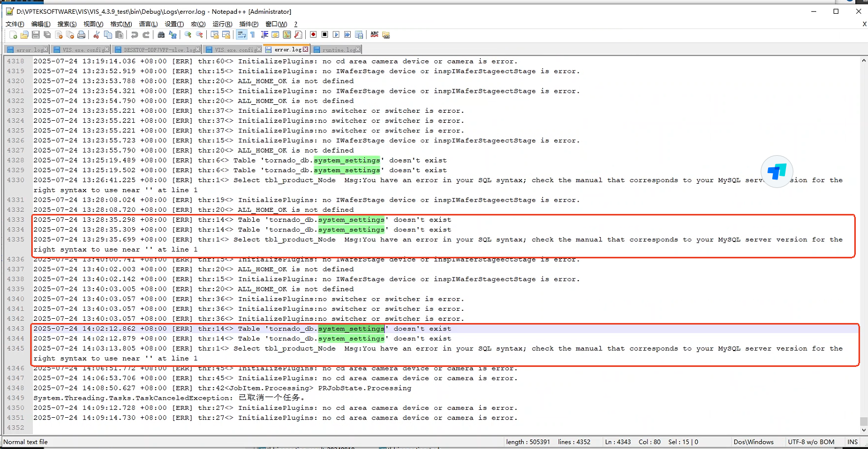Click the Save file toolbar icon
868x449 pixels.
tap(36, 35)
